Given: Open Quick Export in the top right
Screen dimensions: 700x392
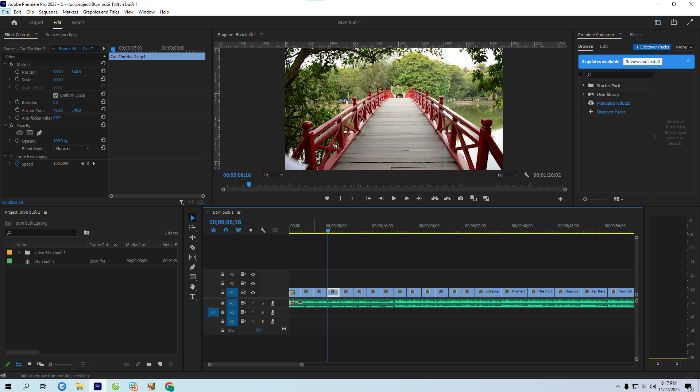Looking at the screenshot, I should click(674, 22).
